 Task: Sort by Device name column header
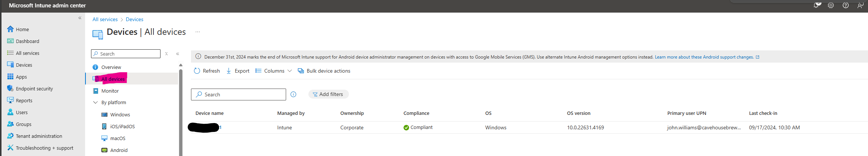[210, 113]
